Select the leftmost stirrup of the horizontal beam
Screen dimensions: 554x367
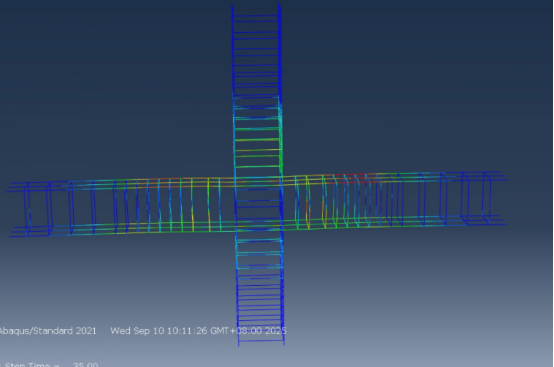pos(27,208)
